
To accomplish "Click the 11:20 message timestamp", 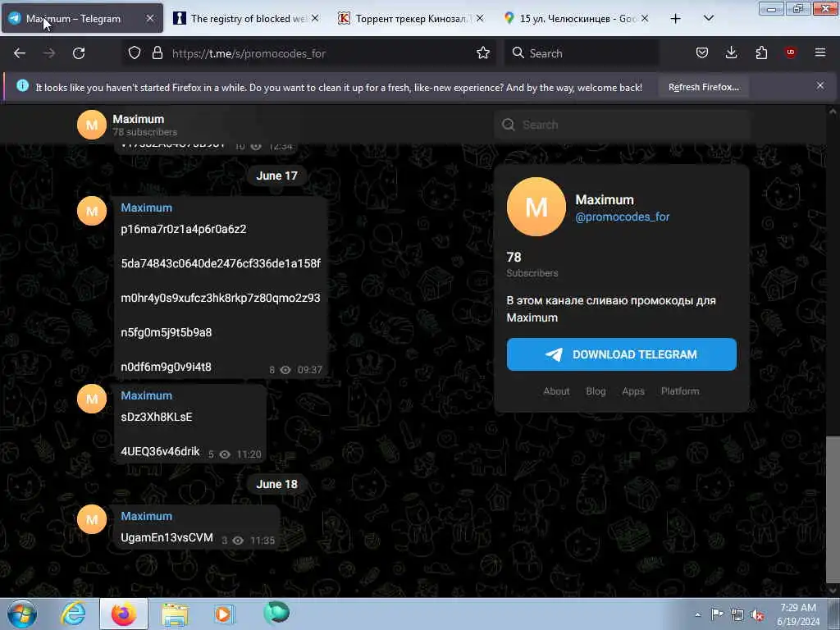I will tap(249, 454).
